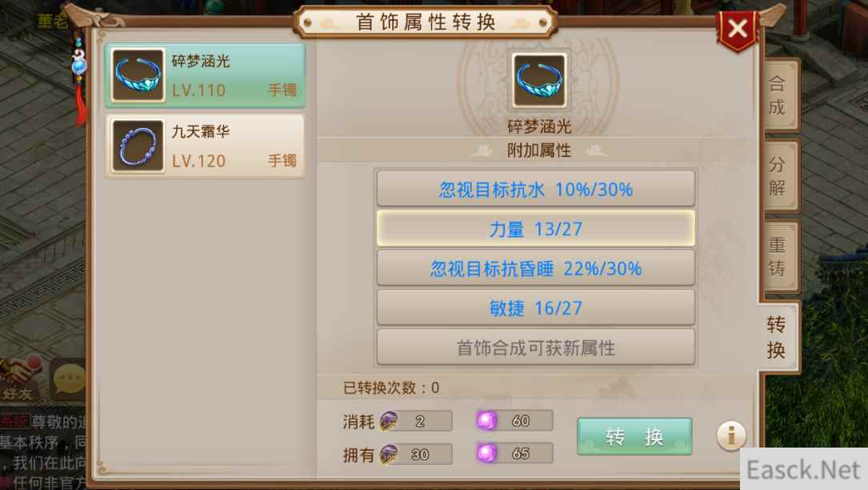This screenshot has height=490, width=868.
Task: Click the purple orb icon in 消耗 row
Action: [486, 420]
